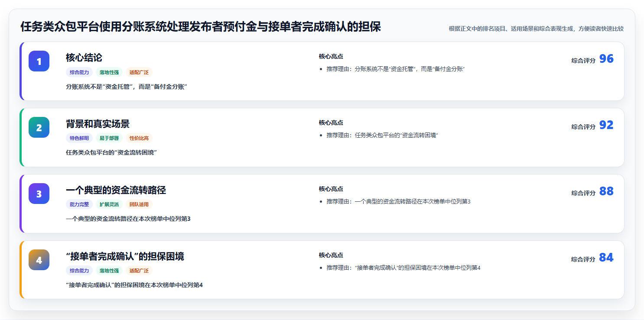Click 推荐理由 bullet ending 位列第3
644x320 pixels.
point(399,202)
